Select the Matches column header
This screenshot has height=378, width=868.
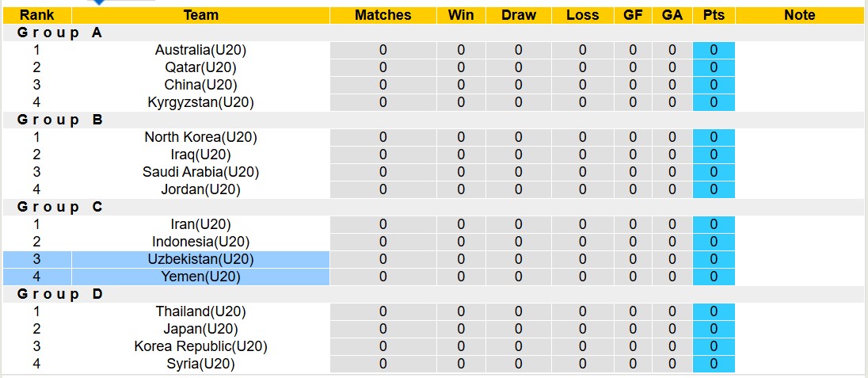click(383, 15)
